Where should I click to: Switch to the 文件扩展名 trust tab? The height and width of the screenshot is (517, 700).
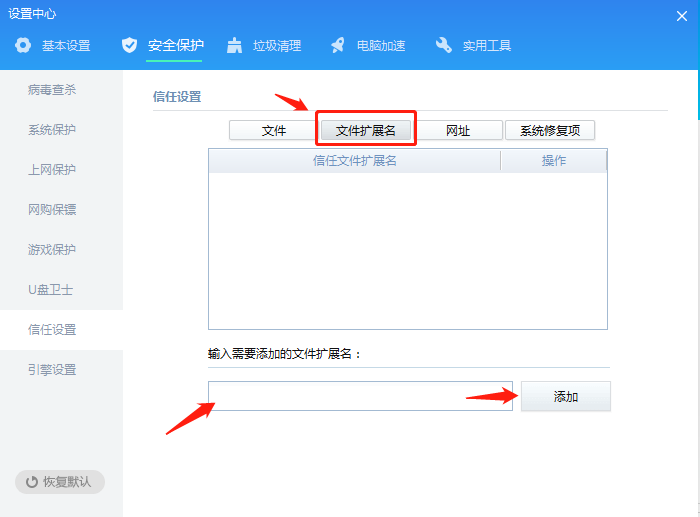pos(366,130)
